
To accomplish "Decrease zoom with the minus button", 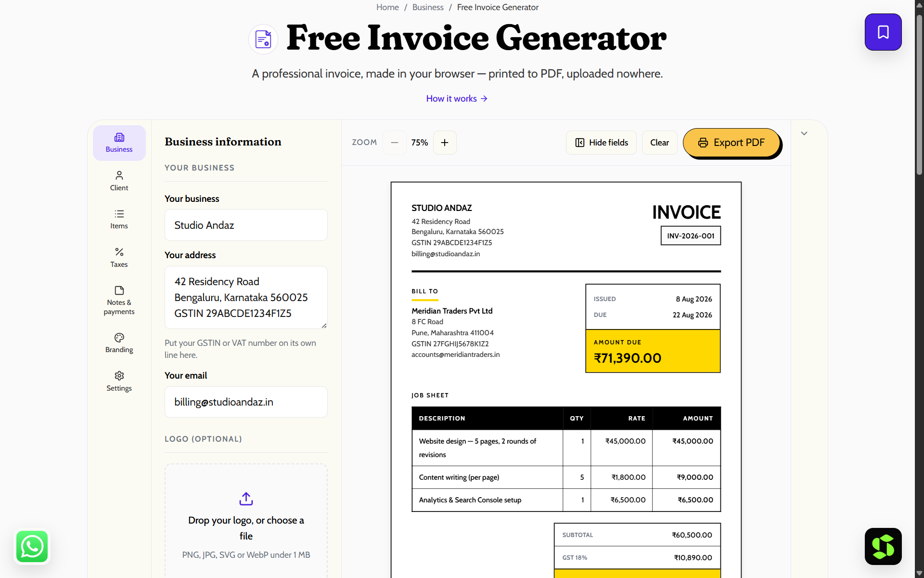I will click(395, 143).
